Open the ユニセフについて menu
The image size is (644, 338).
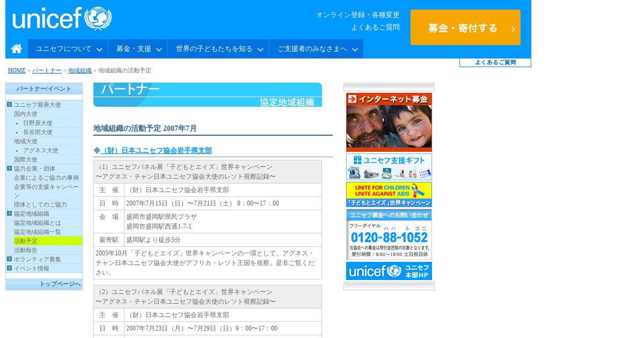68,49
